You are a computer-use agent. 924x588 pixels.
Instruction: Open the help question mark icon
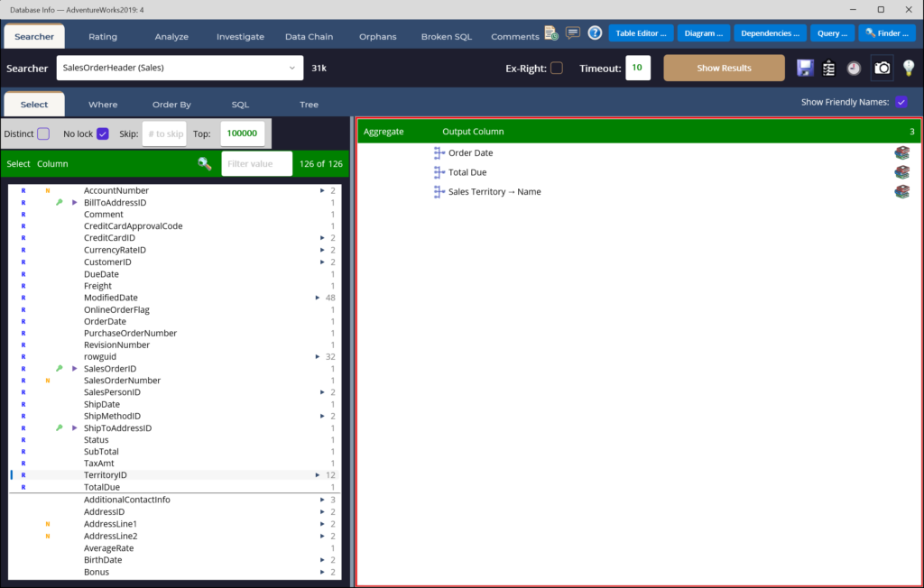coord(595,33)
